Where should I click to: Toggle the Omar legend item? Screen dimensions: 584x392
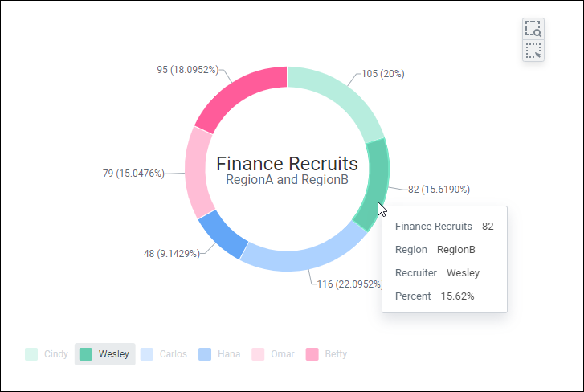point(273,354)
